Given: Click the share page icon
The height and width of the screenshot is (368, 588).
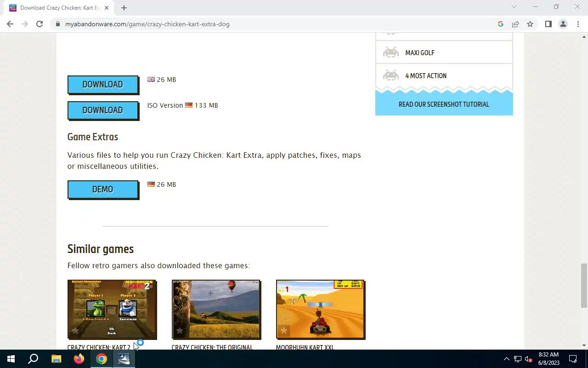Looking at the screenshot, I should [515, 24].
